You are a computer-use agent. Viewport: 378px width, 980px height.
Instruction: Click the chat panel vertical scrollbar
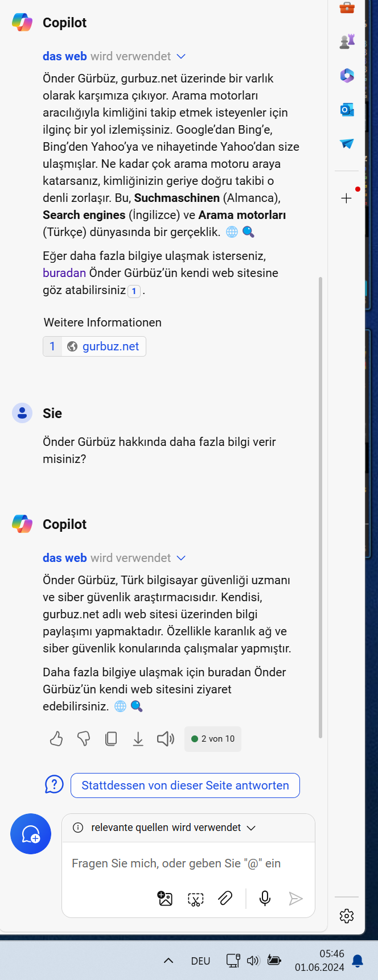321,506
